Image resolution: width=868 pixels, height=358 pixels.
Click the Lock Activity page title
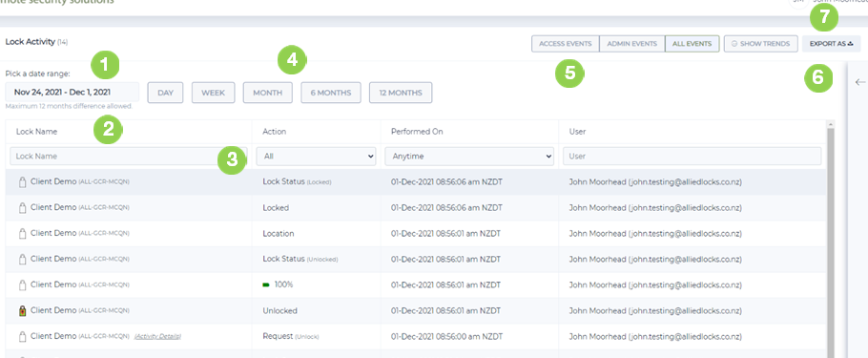[x=30, y=42]
